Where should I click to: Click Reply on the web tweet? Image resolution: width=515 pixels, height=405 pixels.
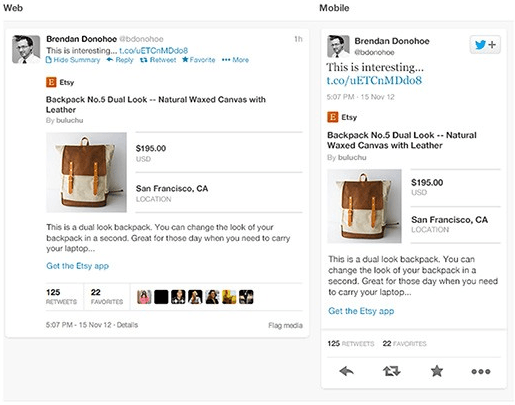tap(120, 60)
